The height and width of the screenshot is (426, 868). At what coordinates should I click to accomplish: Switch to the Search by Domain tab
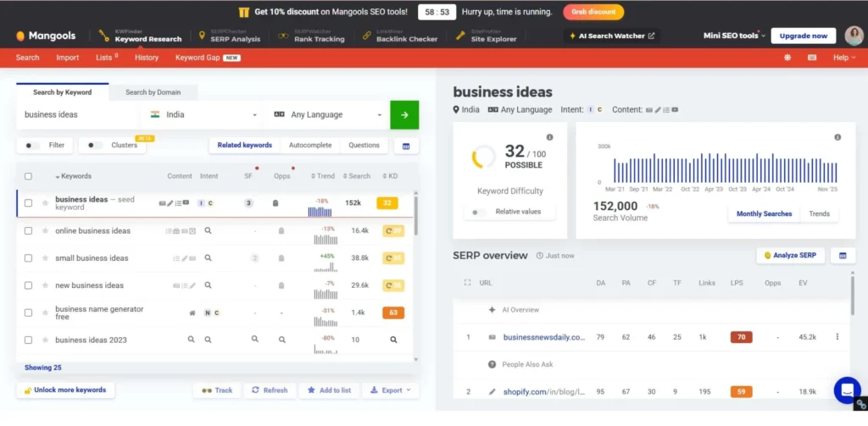pos(153,92)
